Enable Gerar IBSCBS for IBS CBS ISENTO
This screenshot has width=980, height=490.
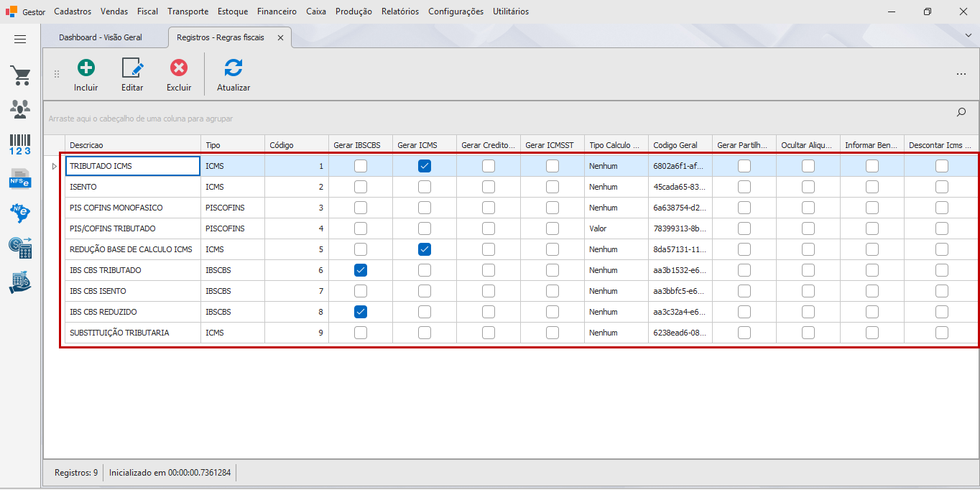click(x=361, y=291)
